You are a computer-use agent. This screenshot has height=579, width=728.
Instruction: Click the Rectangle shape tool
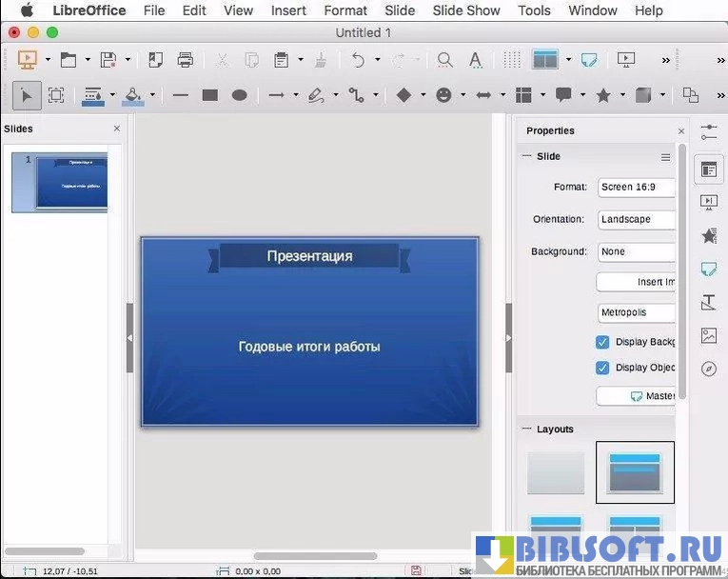click(x=210, y=95)
